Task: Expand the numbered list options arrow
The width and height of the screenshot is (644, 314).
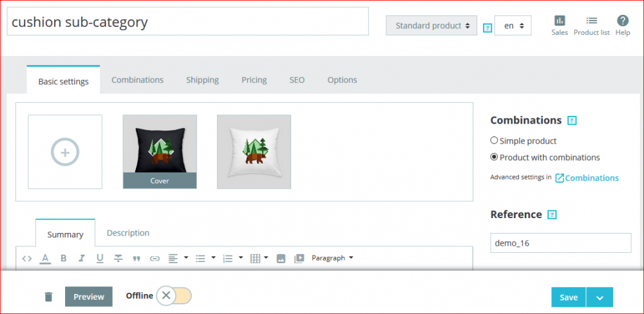Action: [241, 258]
